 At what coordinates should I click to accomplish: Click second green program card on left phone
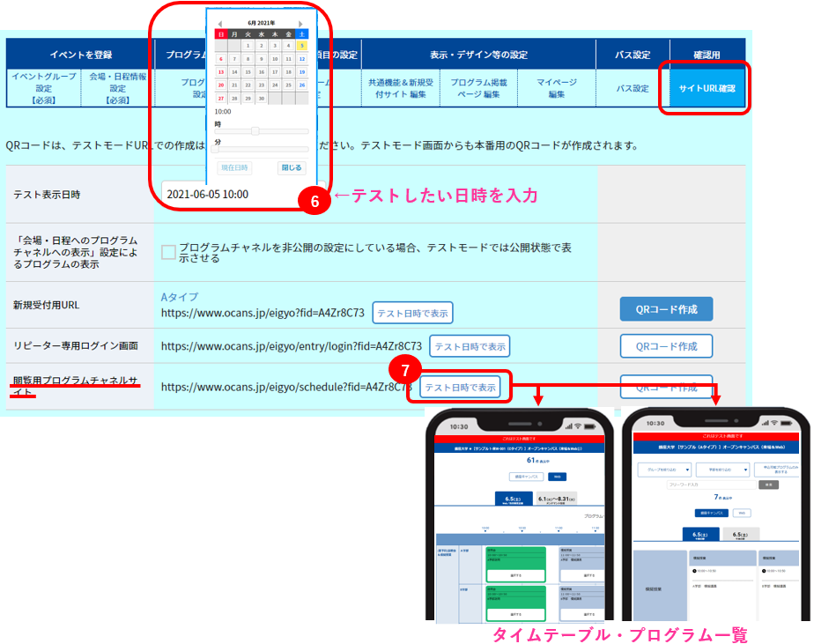(x=515, y=603)
